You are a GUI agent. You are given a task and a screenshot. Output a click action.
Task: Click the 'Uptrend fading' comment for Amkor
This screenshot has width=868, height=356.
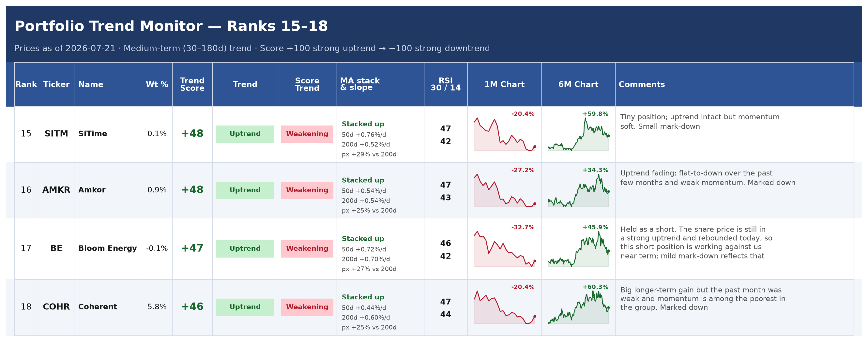point(708,178)
